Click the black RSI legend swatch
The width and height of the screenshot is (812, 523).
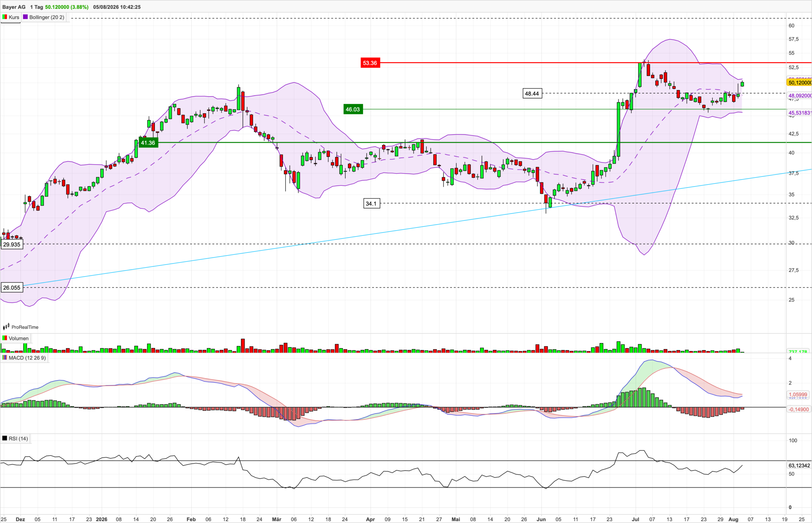coord(5,438)
